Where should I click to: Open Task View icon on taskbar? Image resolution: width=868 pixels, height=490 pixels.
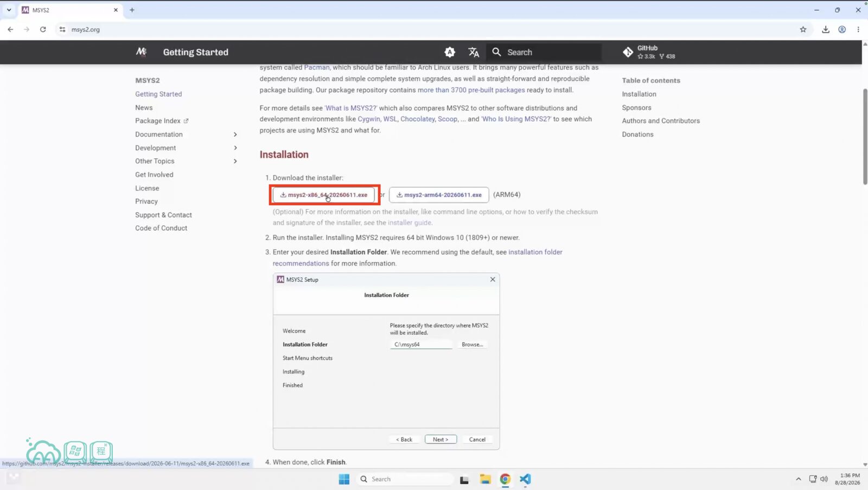[464, 479]
